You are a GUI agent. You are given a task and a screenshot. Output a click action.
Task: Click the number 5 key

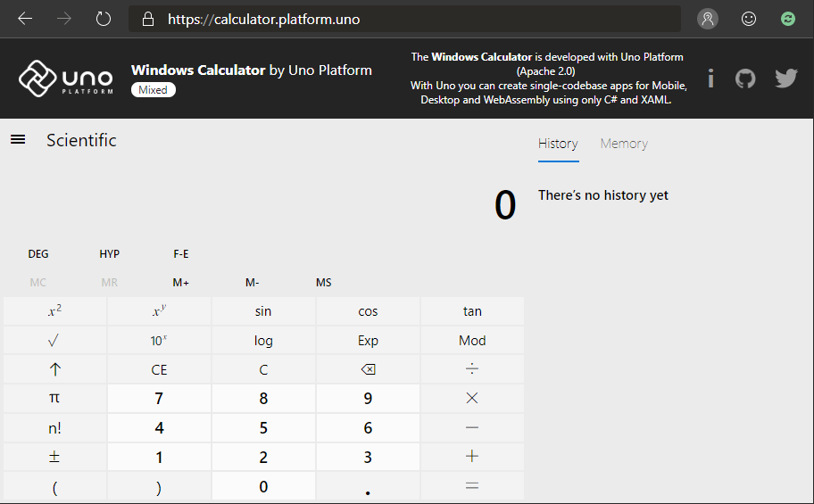(x=263, y=427)
